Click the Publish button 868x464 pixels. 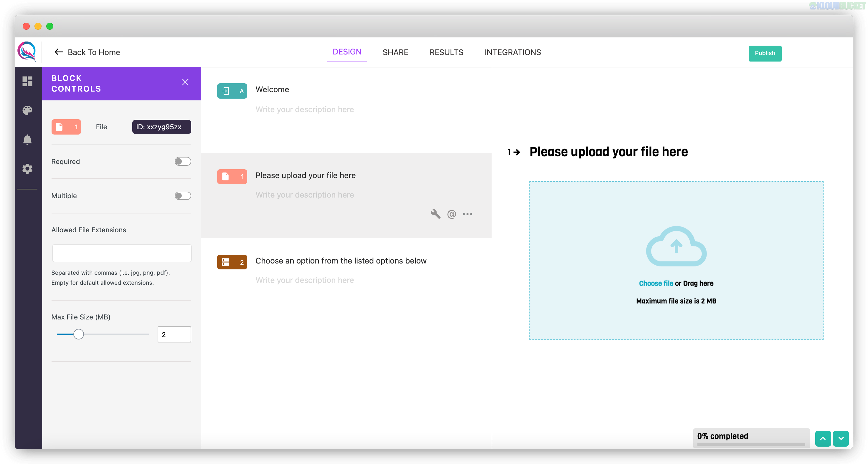pos(765,53)
